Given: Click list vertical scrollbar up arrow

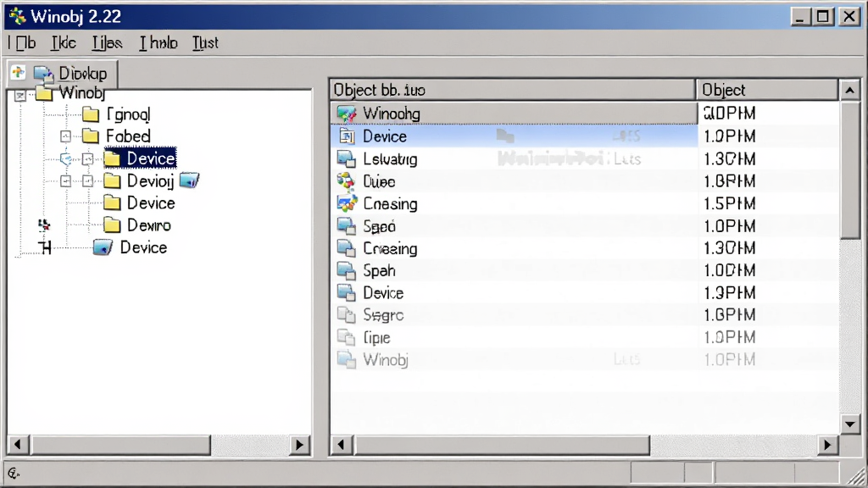Looking at the screenshot, I should pyautogui.click(x=849, y=90).
